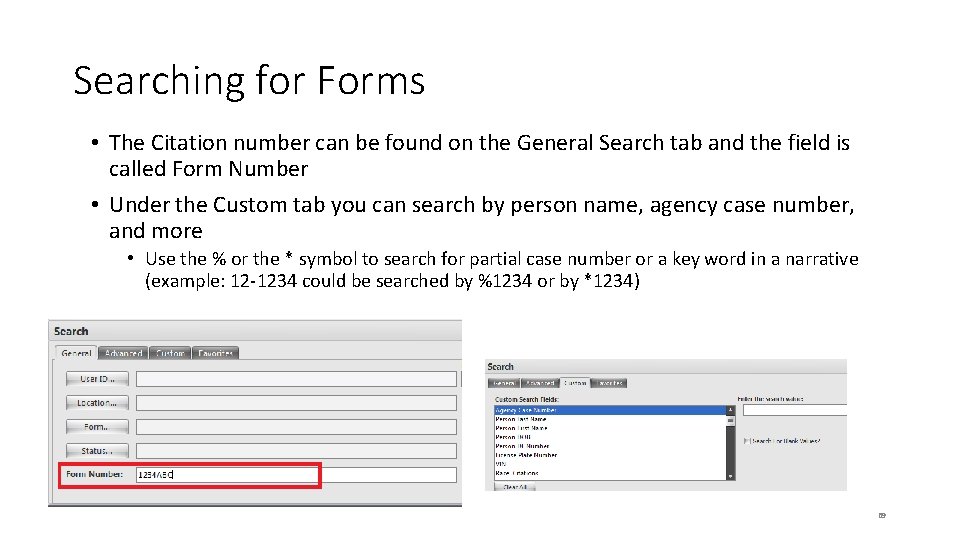Click the User ID... lookup button
960x540 pixels.
[x=97, y=379]
